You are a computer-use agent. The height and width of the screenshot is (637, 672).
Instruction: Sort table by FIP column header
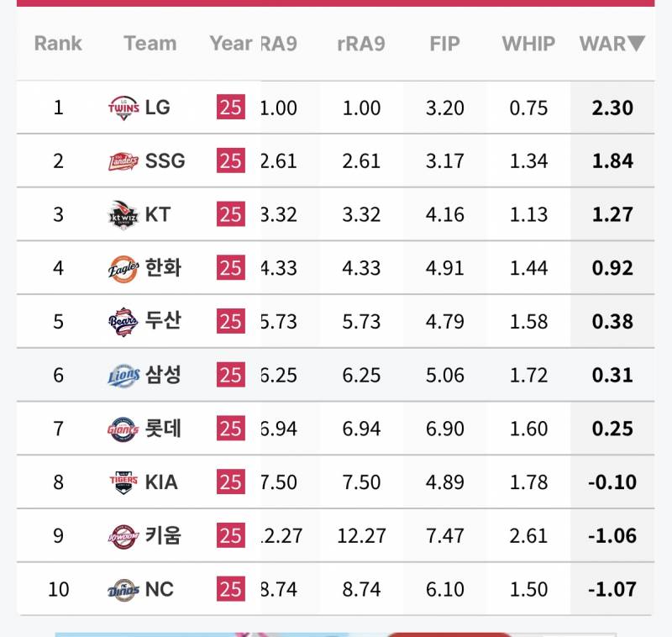[445, 44]
